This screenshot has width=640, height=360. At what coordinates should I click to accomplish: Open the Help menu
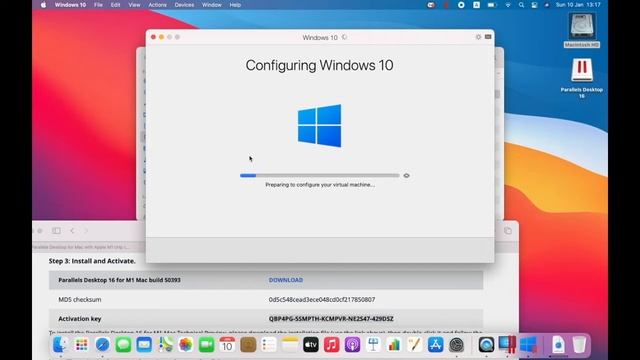(235, 5)
